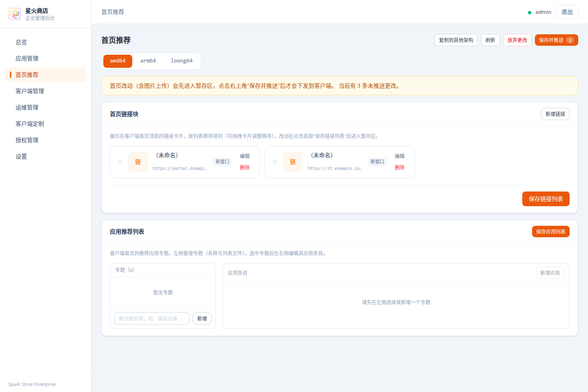This screenshot has width=588, height=392.
Task: Click the 放弃更改 button
Action: click(517, 40)
